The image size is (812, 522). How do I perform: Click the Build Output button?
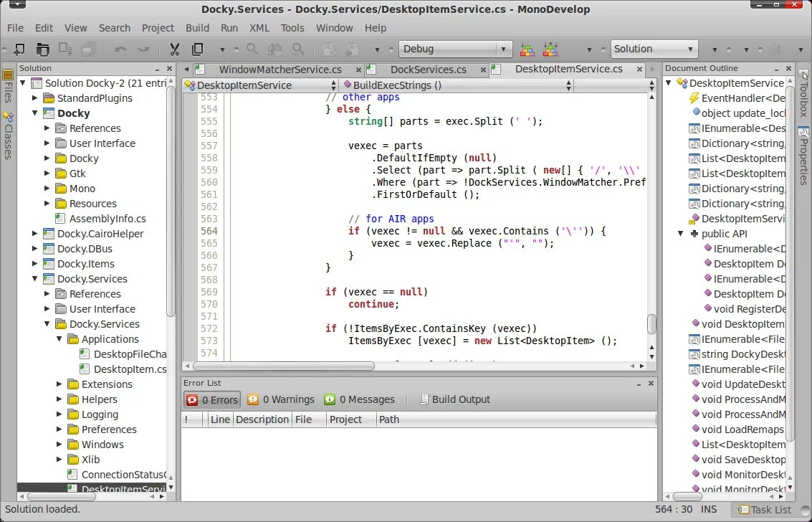point(455,399)
